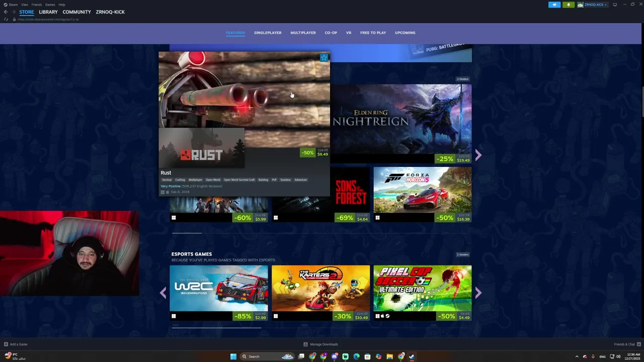
Task: Go to the COMMUNITY section
Action: pyautogui.click(x=77, y=12)
